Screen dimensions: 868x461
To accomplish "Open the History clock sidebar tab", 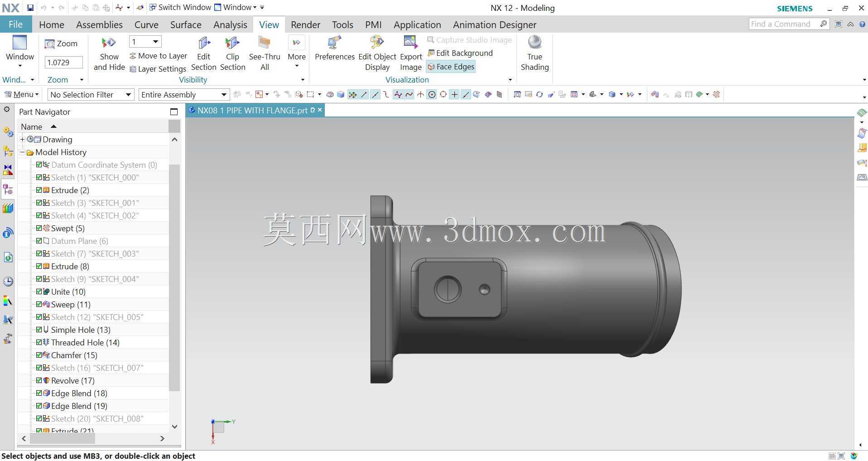I will point(8,281).
